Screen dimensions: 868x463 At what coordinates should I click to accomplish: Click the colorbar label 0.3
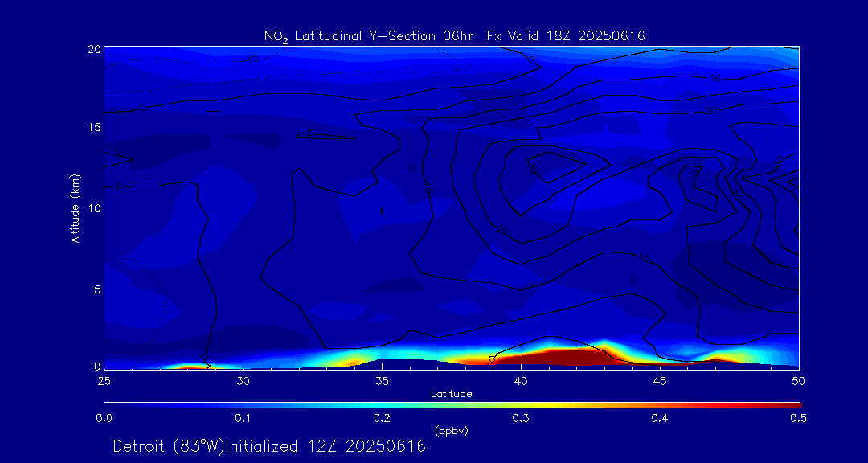521,419
